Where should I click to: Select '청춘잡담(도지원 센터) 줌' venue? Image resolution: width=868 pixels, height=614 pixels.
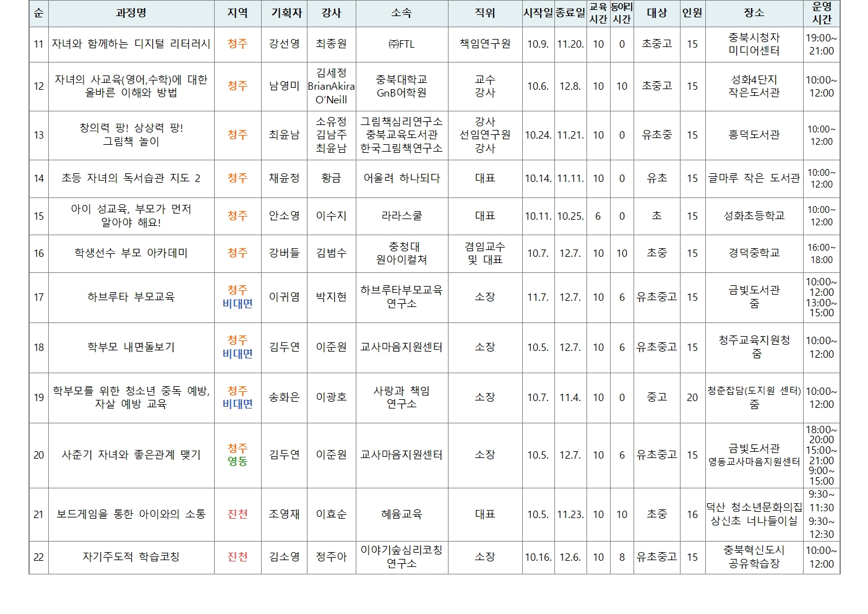click(754, 397)
